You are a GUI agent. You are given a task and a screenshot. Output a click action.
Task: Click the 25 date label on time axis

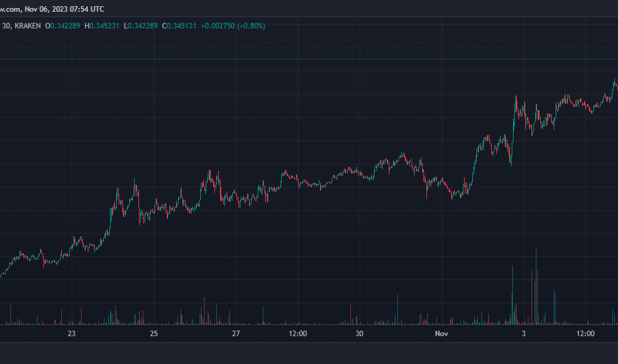[x=154, y=334]
